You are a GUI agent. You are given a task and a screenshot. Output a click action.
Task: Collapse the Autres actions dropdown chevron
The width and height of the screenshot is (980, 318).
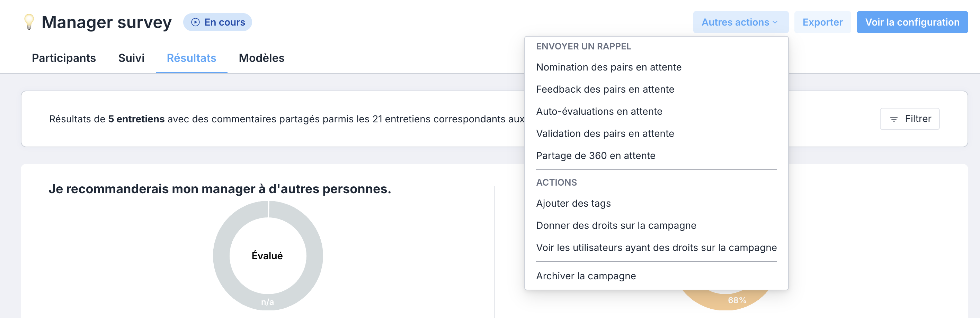click(x=775, y=22)
